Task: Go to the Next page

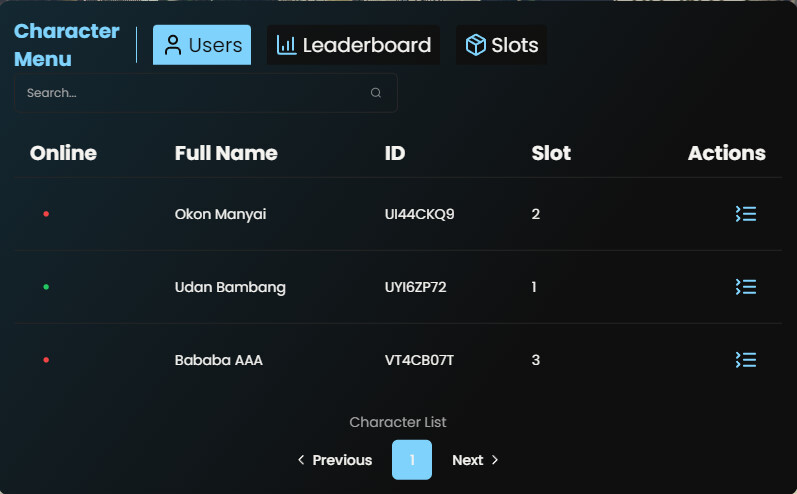Action: tap(475, 459)
